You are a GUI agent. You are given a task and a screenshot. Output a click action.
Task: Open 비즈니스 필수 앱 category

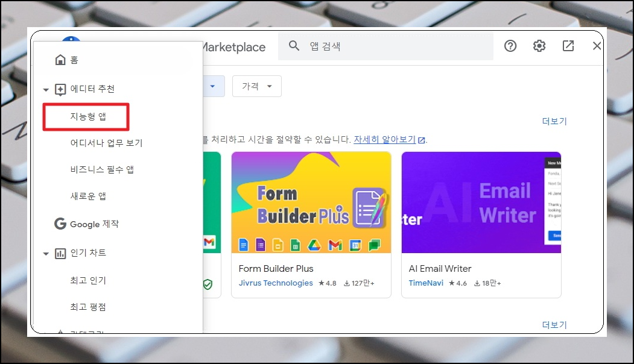click(102, 170)
